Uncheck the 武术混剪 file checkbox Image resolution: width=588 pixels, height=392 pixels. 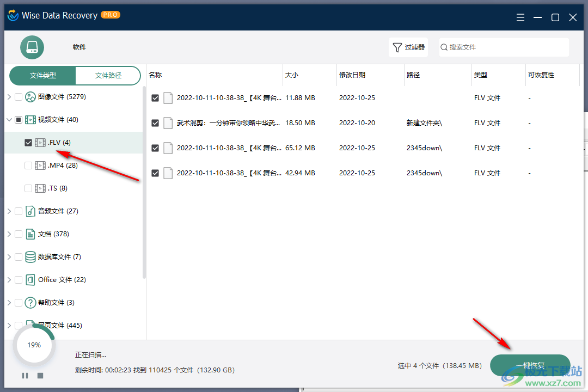point(155,123)
